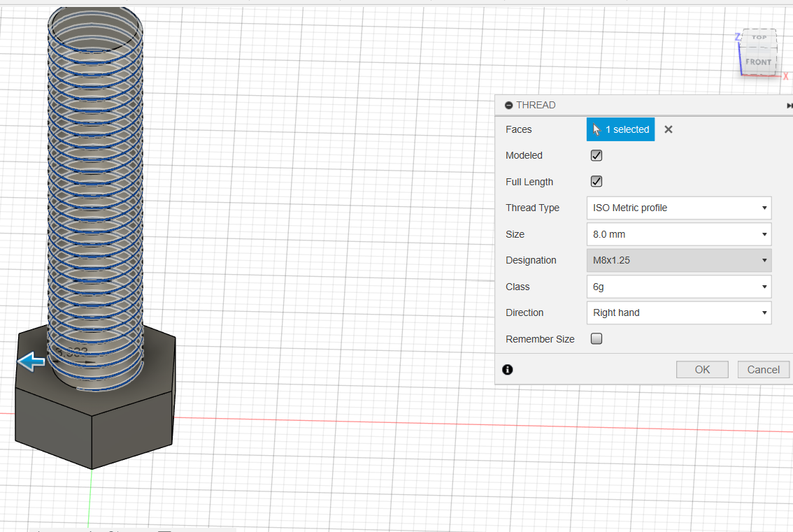Open the Size 8.0 mm dropdown
Screen dimensions: 793x532
pyautogui.click(x=679, y=234)
